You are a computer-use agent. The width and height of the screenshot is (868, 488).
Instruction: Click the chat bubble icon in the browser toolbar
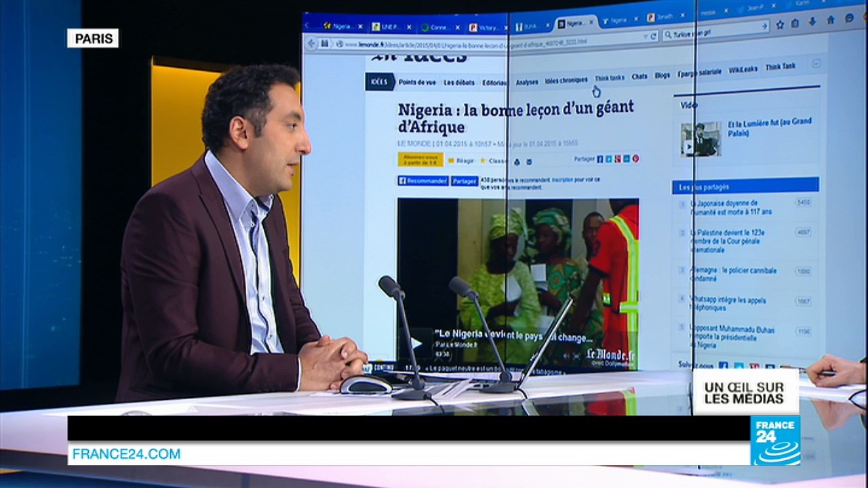coord(849,18)
